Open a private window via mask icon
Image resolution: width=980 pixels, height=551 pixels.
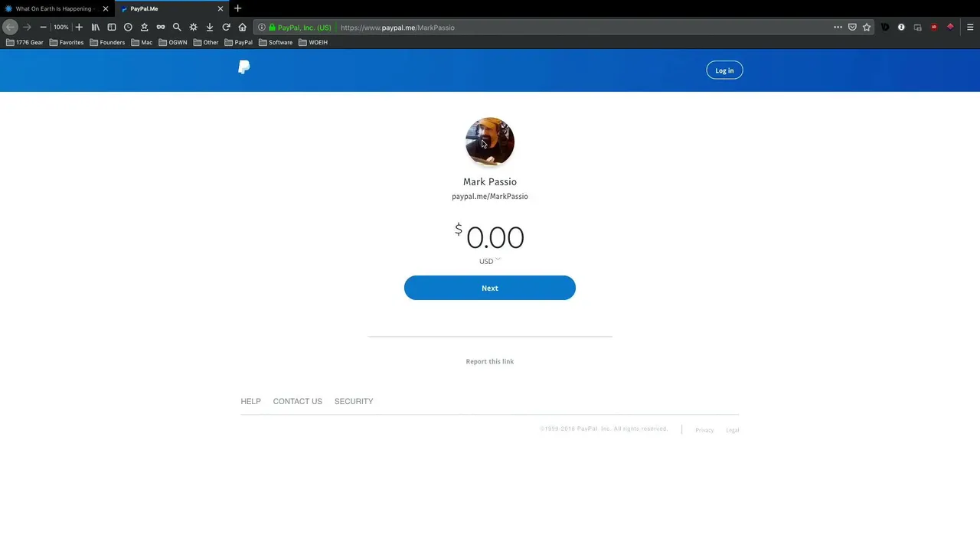(161, 27)
